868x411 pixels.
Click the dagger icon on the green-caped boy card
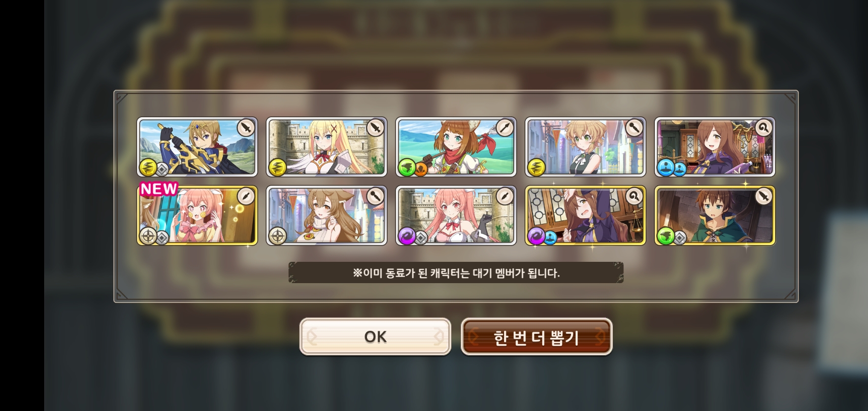point(763,196)
